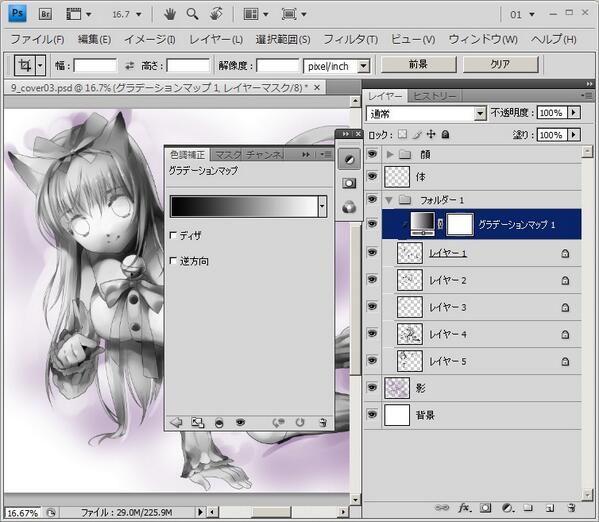Launch Bridge via the Br icon
Viewport: 599px width, 522px height.
pos(45,14)
